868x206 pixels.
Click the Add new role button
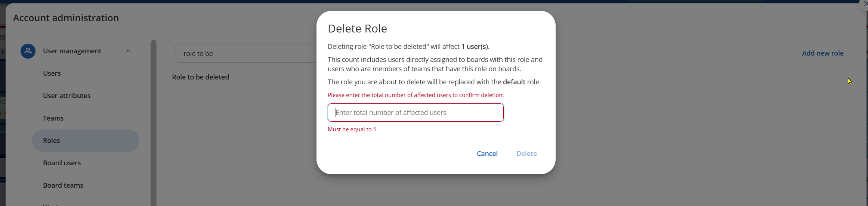point(822,53)
